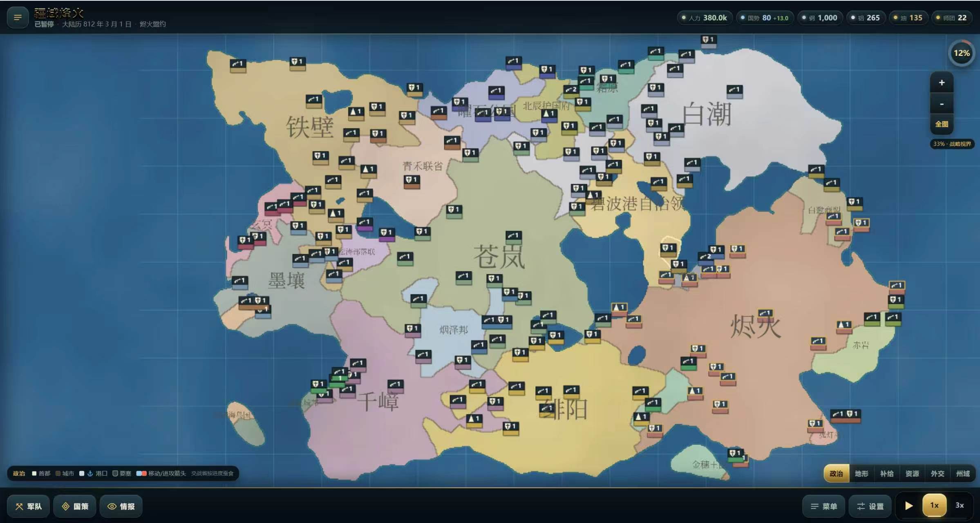980x523 pixels.
Task: Click the 钢 1,000 steel indicator
Action: (820, 18)
